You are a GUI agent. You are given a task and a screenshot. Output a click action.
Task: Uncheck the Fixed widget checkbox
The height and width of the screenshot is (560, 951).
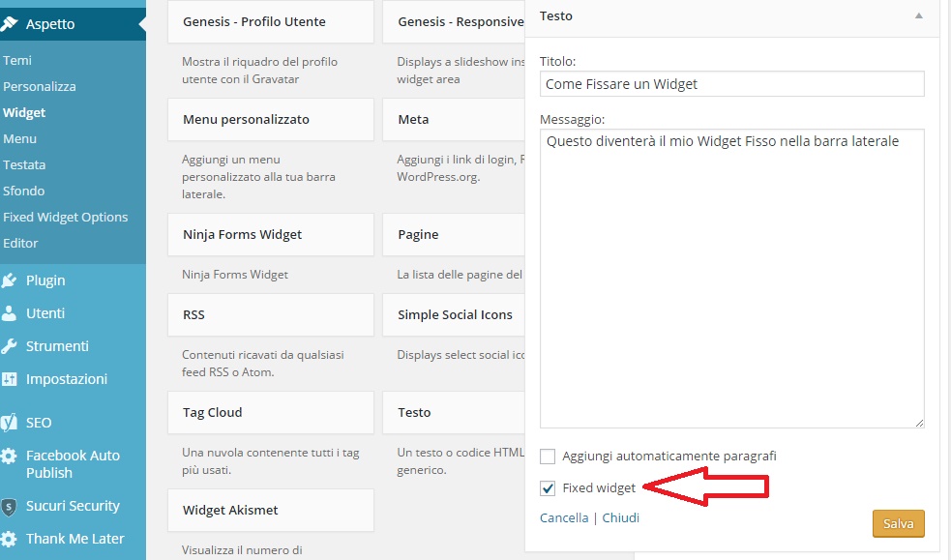pyautogui.click(x=548, y=487)
